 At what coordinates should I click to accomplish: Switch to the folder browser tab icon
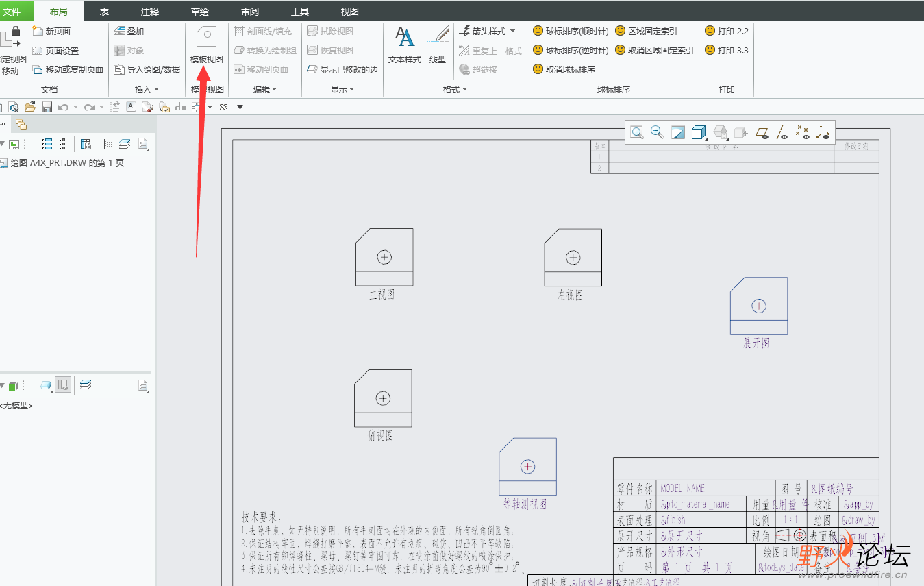(21, 124)
